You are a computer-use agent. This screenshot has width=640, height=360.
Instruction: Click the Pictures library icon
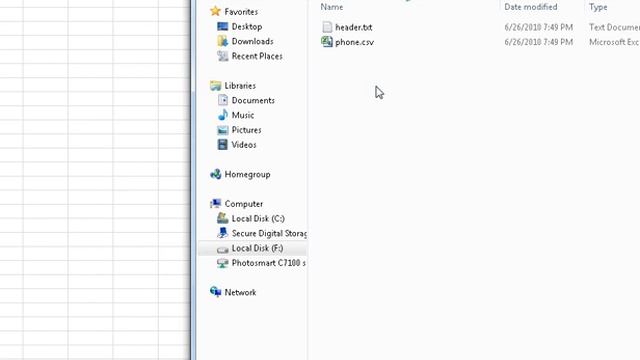click(222, 130)
